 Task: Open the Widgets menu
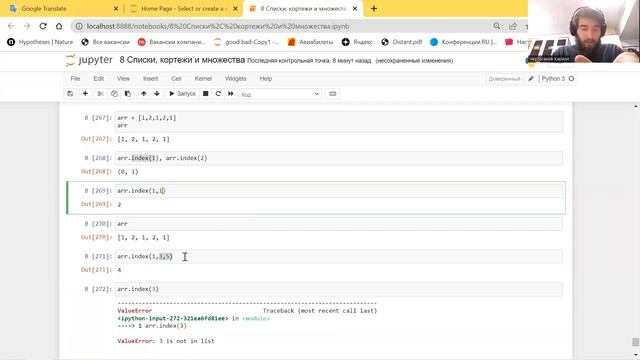[236, 79]
